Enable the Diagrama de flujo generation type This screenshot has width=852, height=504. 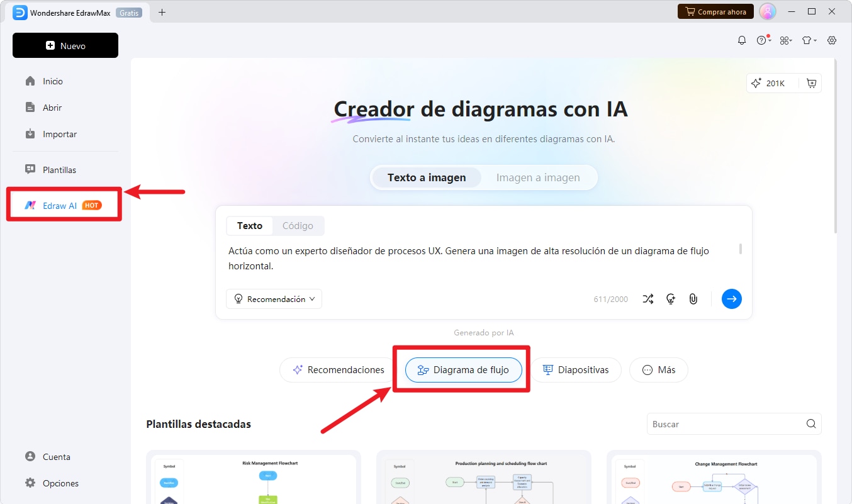coord(463,370)
